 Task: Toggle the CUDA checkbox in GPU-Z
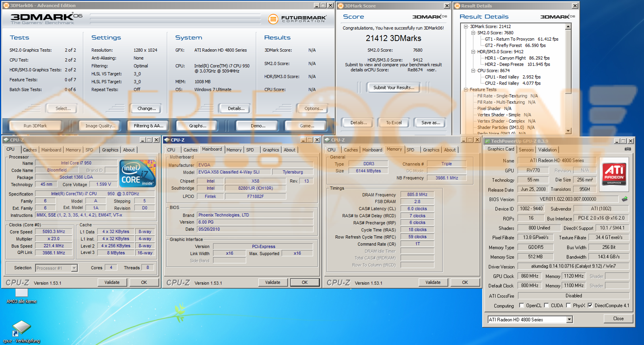click(547, 306)
